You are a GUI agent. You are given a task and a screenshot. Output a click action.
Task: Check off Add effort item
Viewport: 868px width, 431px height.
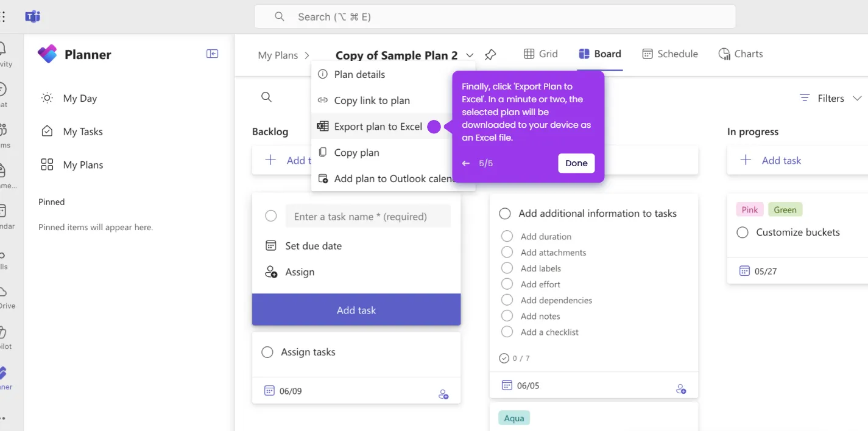coord(507,284)
